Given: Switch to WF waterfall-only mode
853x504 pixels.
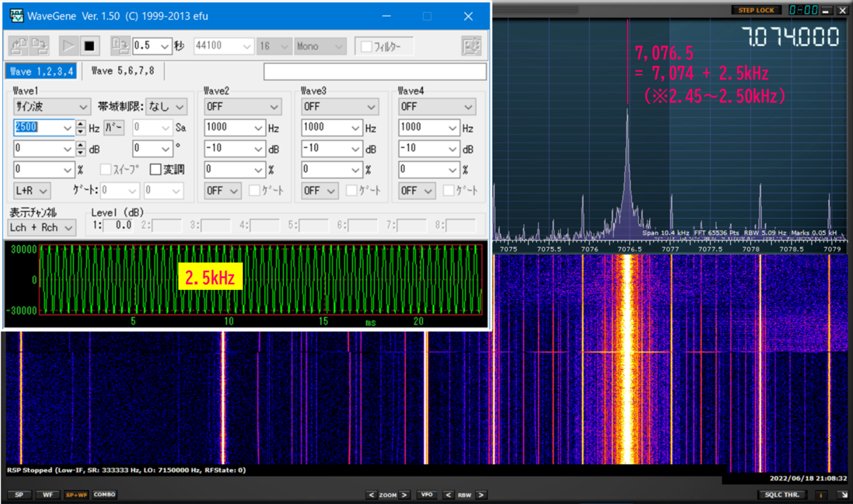Looking at the screenshot, I should coord(47,495).
